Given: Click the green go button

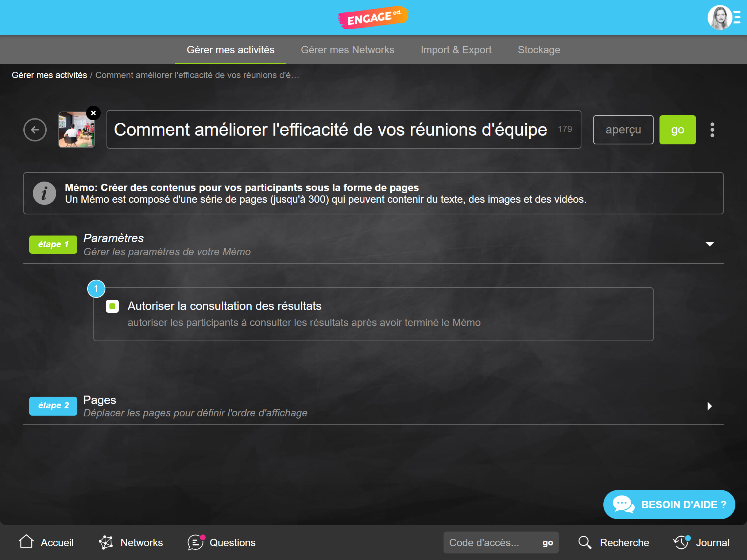Looking at the screenshot, I should [x=677, y=130].
